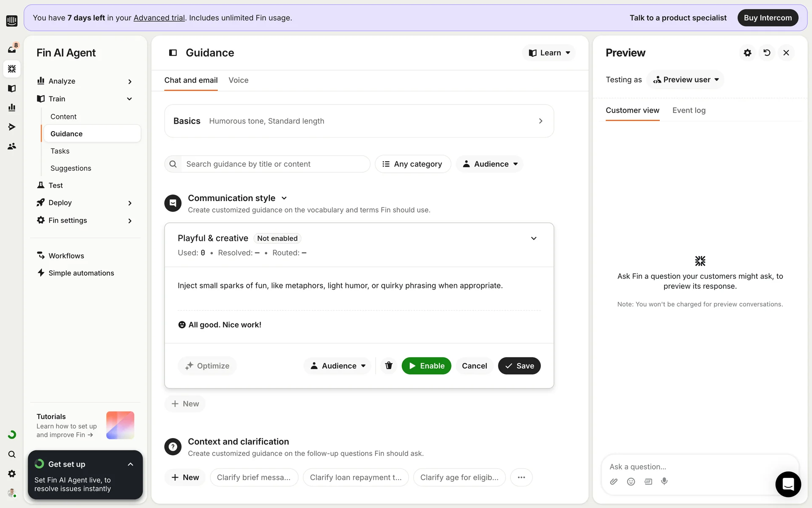Click the search guidance input field
Screen dimensions: 812x508
pyautogui.click(x=275, y=164)
